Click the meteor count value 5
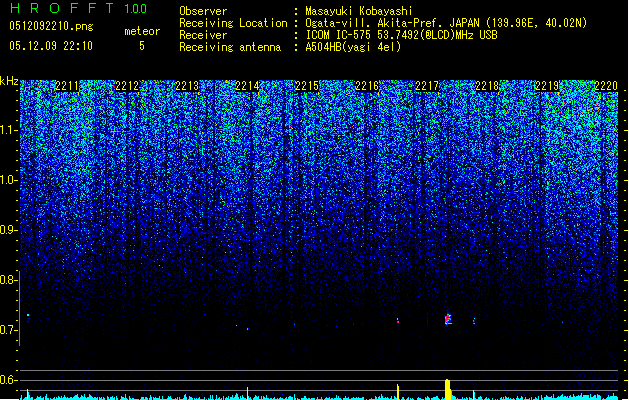The width and height of the screenshot is (629, 400). [x=142, y=46]
